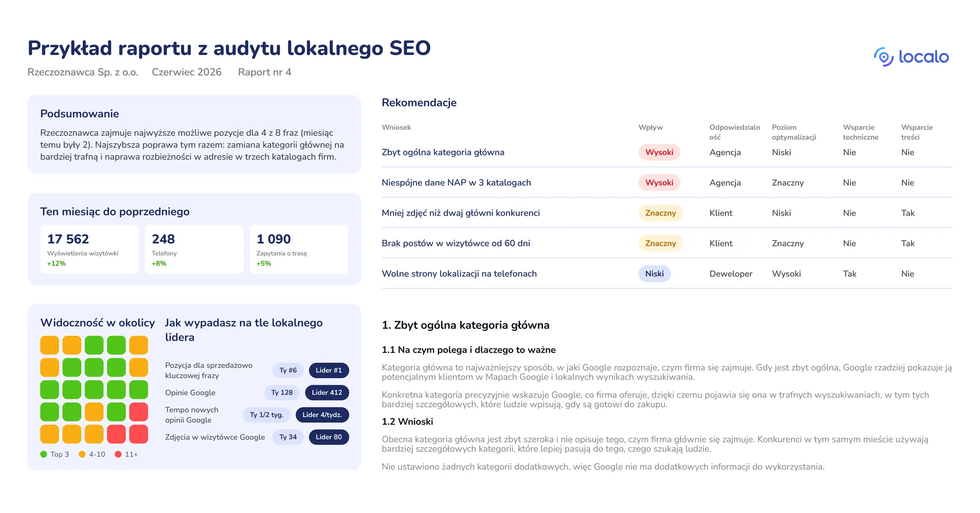Click the Wniosek column header
Viewport: 980px width, 513px height.
tap(396, 127)
